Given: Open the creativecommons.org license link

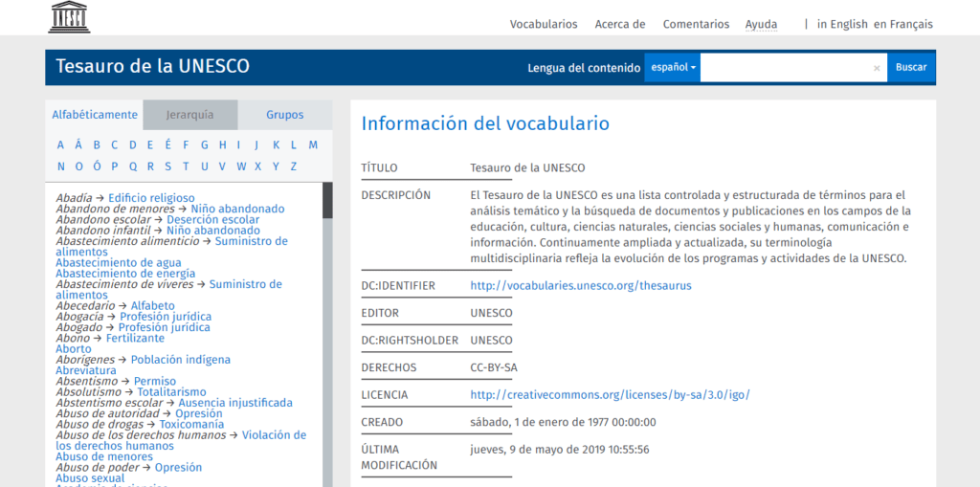Looking at the screenshot, I should 610,395.
